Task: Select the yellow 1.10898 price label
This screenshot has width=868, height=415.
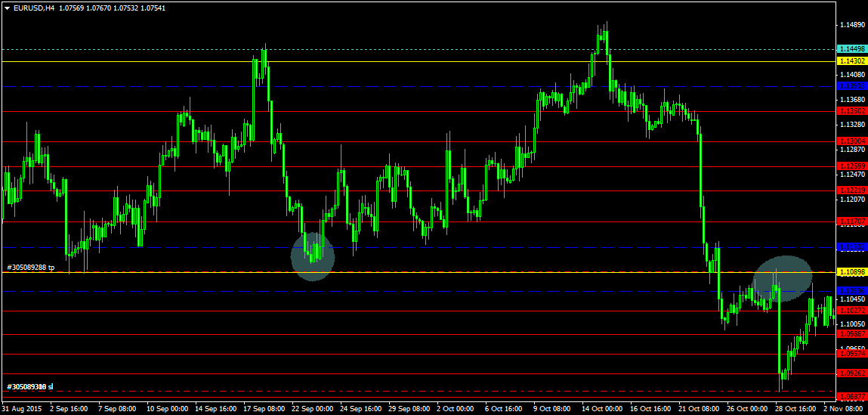Action: click(851, 271)
